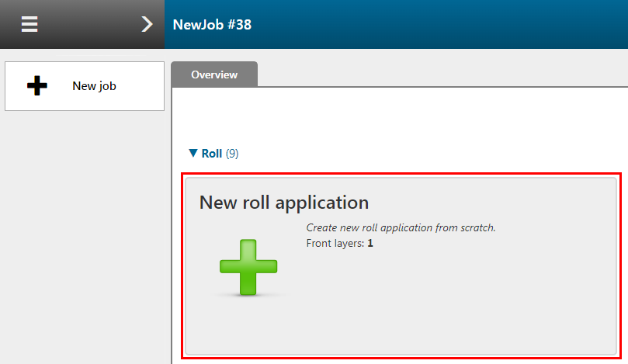Click the 'Create new roll application from scratch' description
Viewport: 628px width, 364px height.
click(x=401, y=227)
